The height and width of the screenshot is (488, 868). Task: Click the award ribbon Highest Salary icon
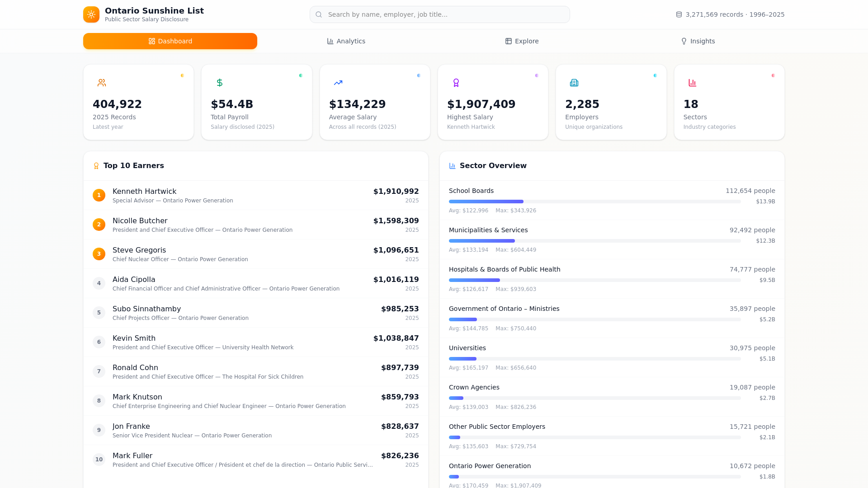(x=456, y=83)
